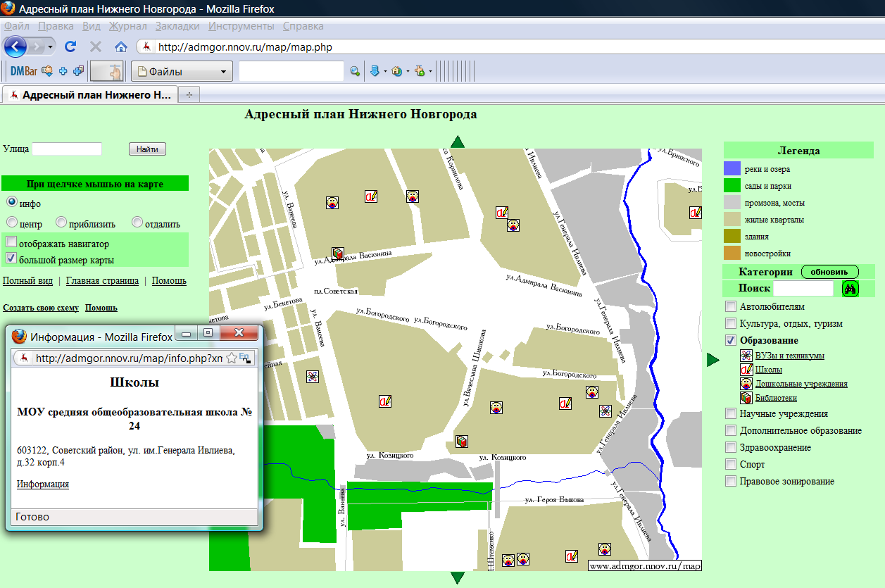Click the blue реки и озера legend swatch
The width and height of the screenshot is (885, 588).
[732, 169]
